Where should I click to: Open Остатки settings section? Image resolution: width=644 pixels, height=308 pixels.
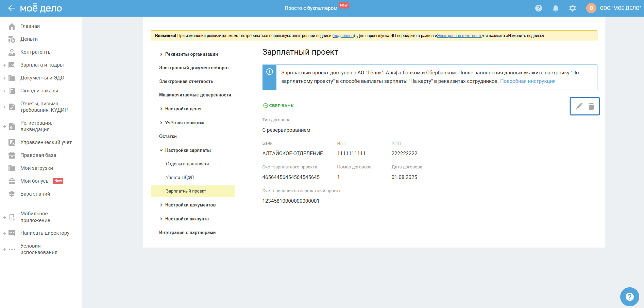(x=168, y=137)
